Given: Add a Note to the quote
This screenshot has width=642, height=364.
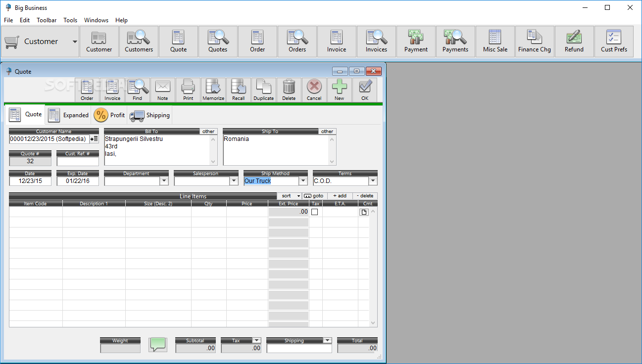Looking at the screenshot, I should point(163,90).
